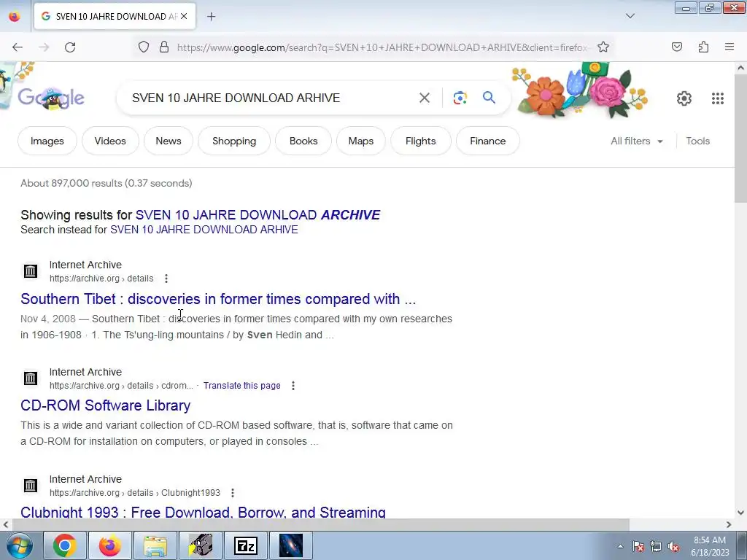Click the vertical scrollbar thumb

point(740,138)
